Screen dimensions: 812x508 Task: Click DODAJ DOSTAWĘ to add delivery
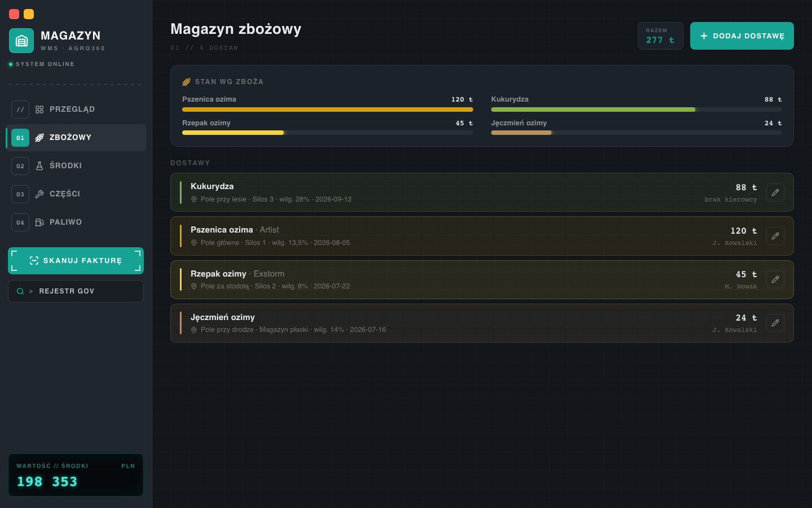[742, 36]
